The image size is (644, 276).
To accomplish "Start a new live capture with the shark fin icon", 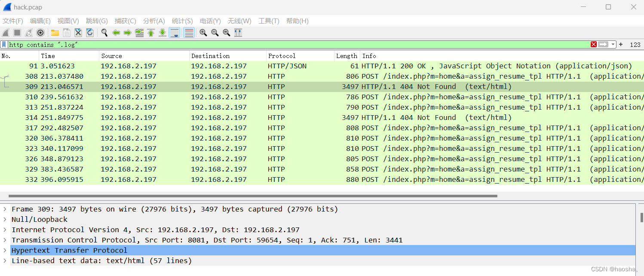I will (x=6, y=33).
